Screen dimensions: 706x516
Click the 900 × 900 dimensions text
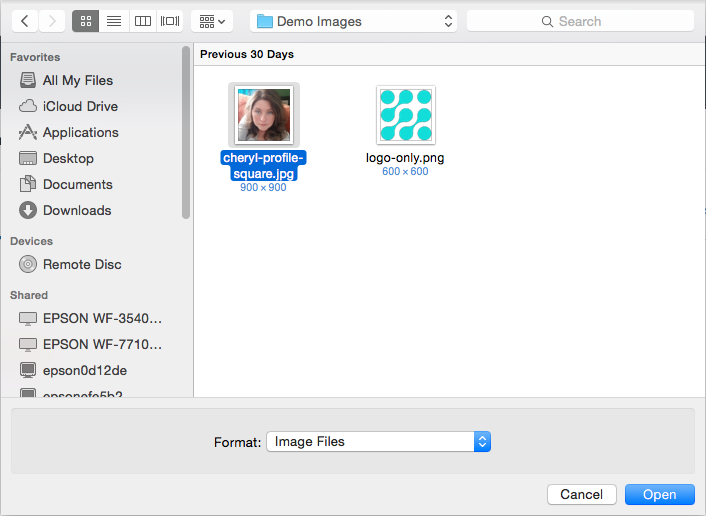263,187
